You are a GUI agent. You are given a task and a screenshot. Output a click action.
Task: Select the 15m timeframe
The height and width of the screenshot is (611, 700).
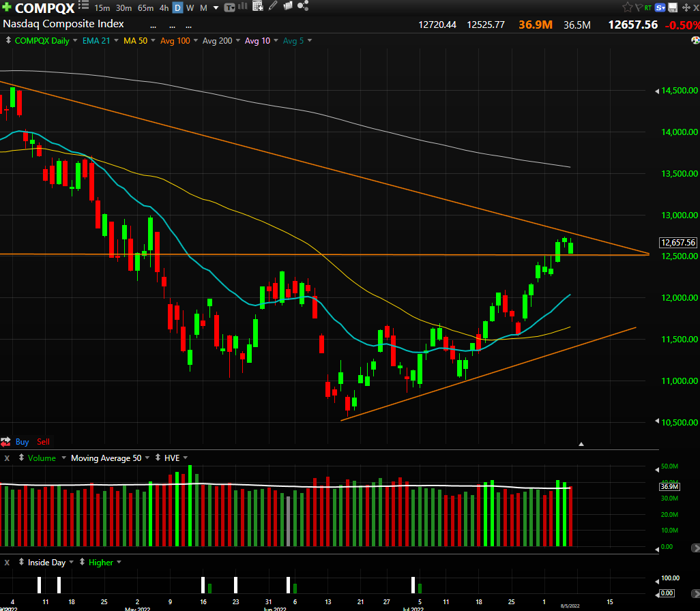pyautogui.click(x=102, y=8)
